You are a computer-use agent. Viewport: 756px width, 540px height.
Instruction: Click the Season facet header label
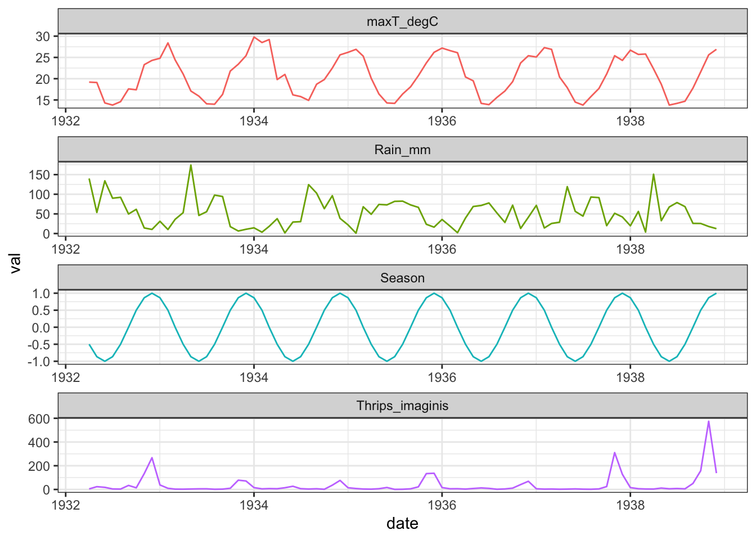(402, 278)
